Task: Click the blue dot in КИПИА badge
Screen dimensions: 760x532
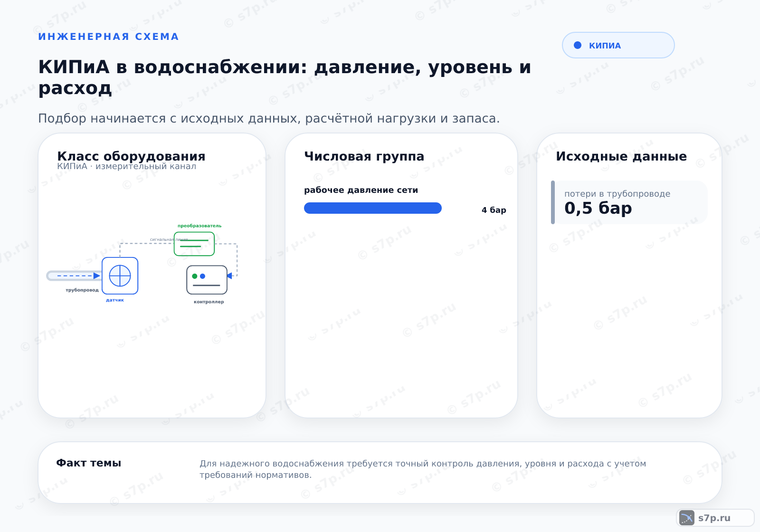Action: pos(578,45)
